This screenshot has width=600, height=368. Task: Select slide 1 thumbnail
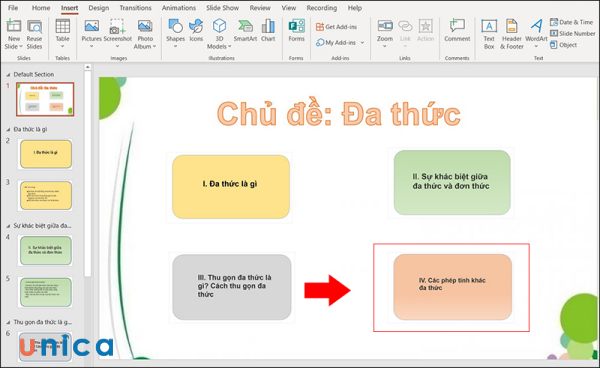point(45,99)
